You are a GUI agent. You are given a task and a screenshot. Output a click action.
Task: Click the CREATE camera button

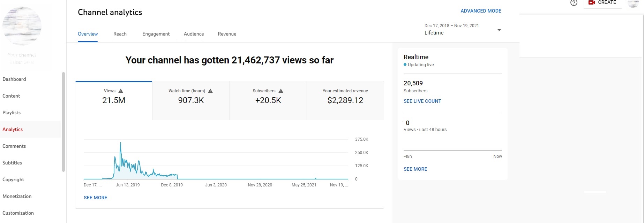coord(602,3)
